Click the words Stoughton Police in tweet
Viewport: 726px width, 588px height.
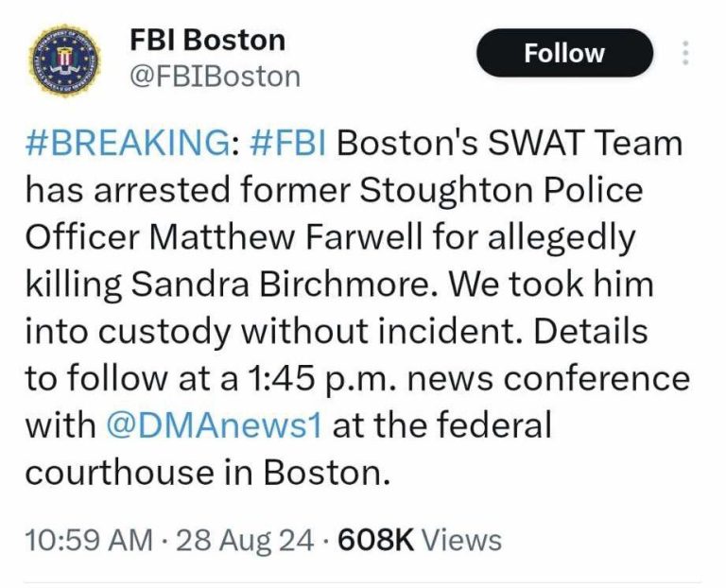(x=501, y=190)
